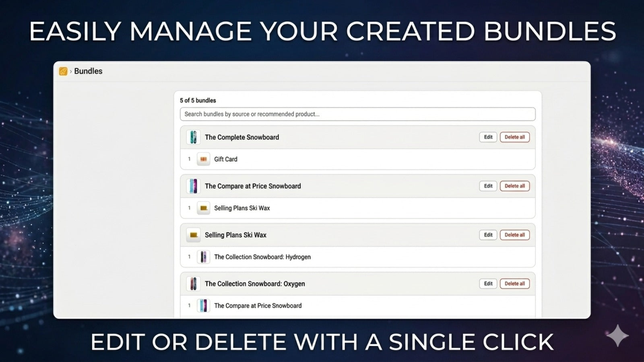Image resolution: width=644 pixels, height=362 pixels.
Task: Focus the Search bundles input field
Action: pos(357,114)
